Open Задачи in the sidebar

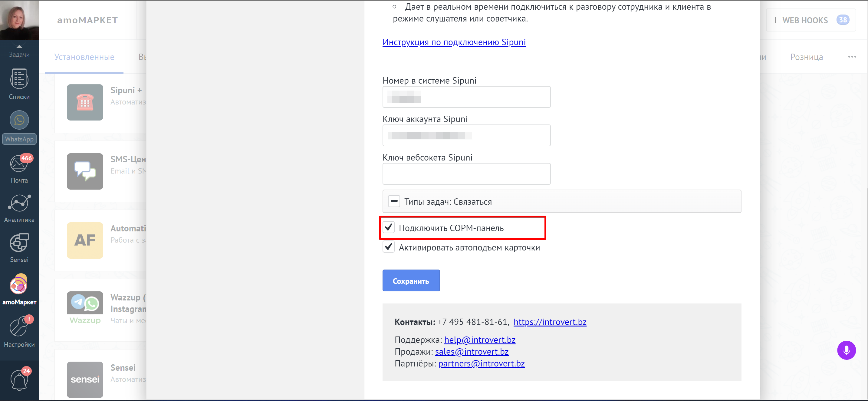19,54
